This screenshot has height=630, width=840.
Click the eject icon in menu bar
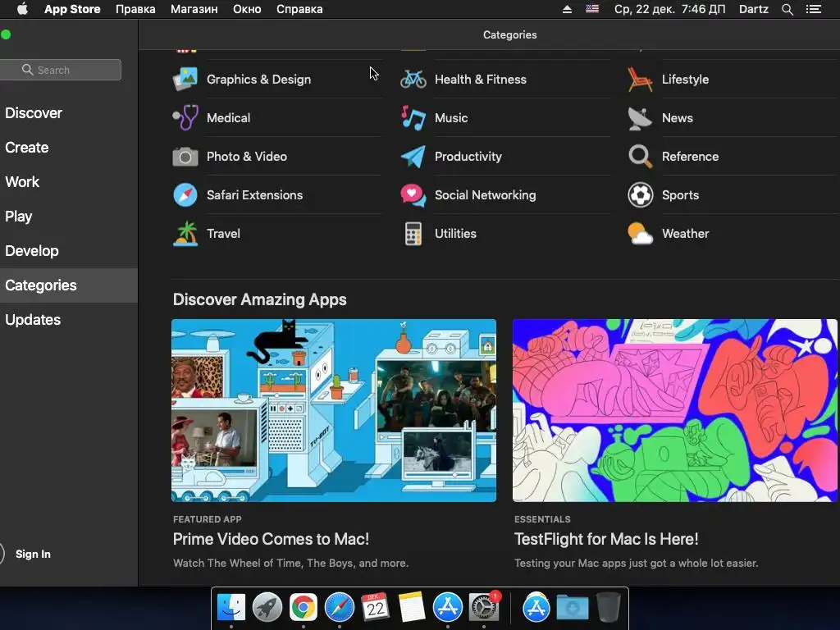567,9
